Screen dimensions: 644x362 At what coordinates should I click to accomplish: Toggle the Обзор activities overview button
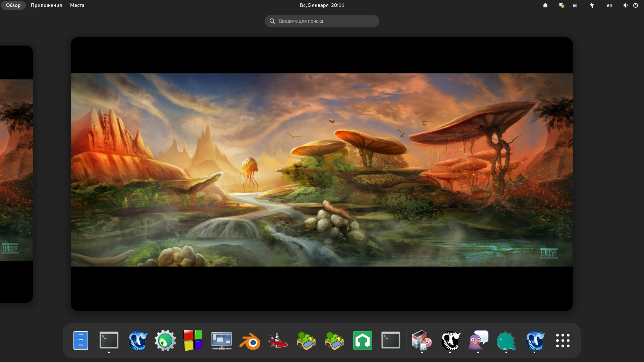13,5
